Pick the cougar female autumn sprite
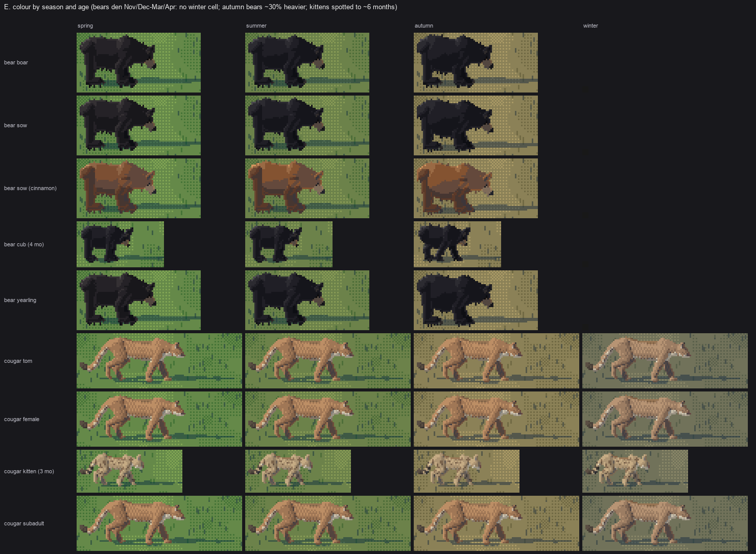Viewport: 756px width, 554px height. [497, 419]
